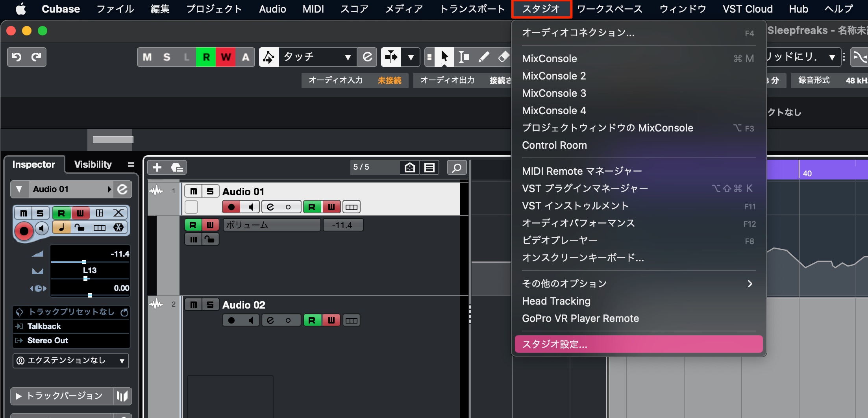This screenshot has height=418, width=868.
Task: Click the crossfade X icon in Inspector
Action: click(x=118, y=213)
